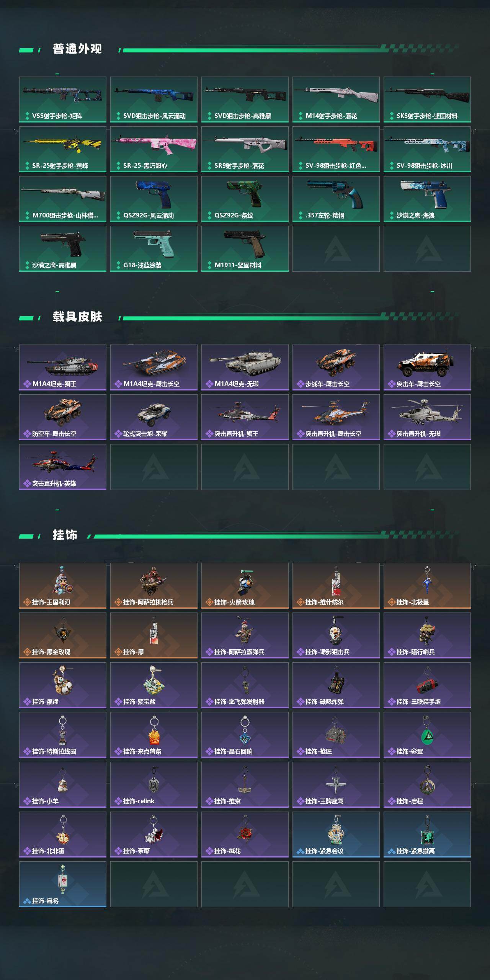Select the 挂饰-麻将 mahjong charm

coord(63,884)
